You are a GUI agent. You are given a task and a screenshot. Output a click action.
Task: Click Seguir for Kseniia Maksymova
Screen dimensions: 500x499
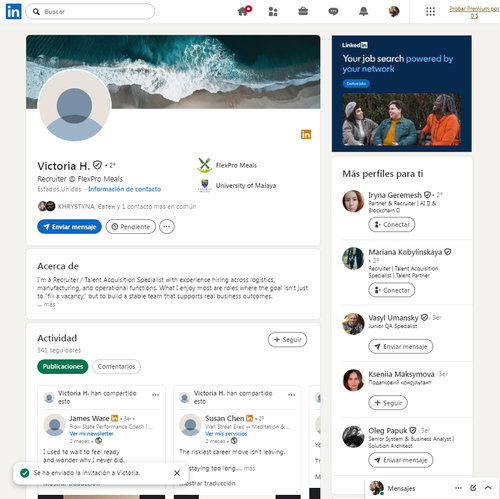[388, 403]
